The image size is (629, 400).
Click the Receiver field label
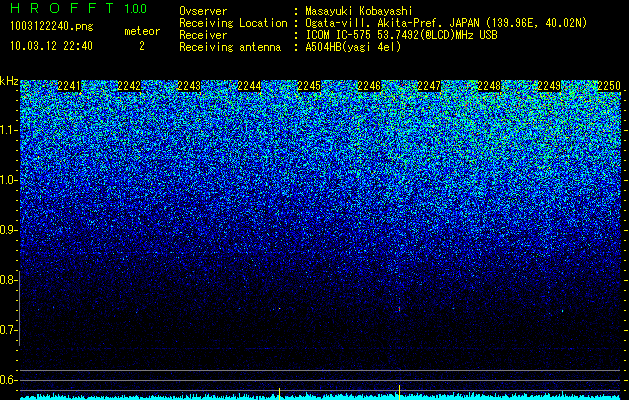click(203, 35)
